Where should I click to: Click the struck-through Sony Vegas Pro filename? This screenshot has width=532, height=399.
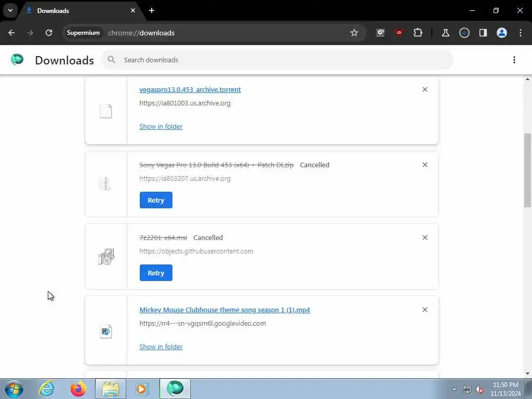[x=217, y=165]
